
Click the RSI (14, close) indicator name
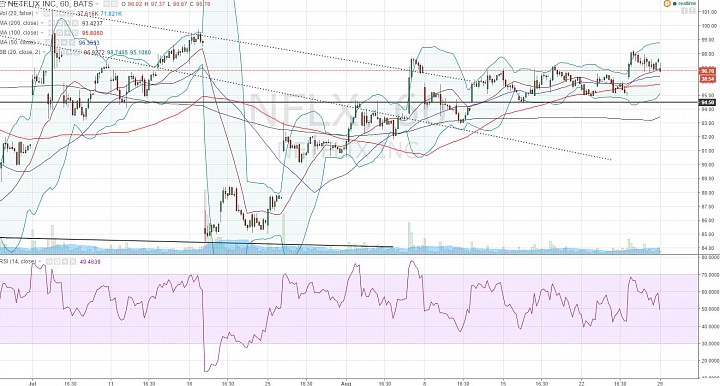point(18,262)
